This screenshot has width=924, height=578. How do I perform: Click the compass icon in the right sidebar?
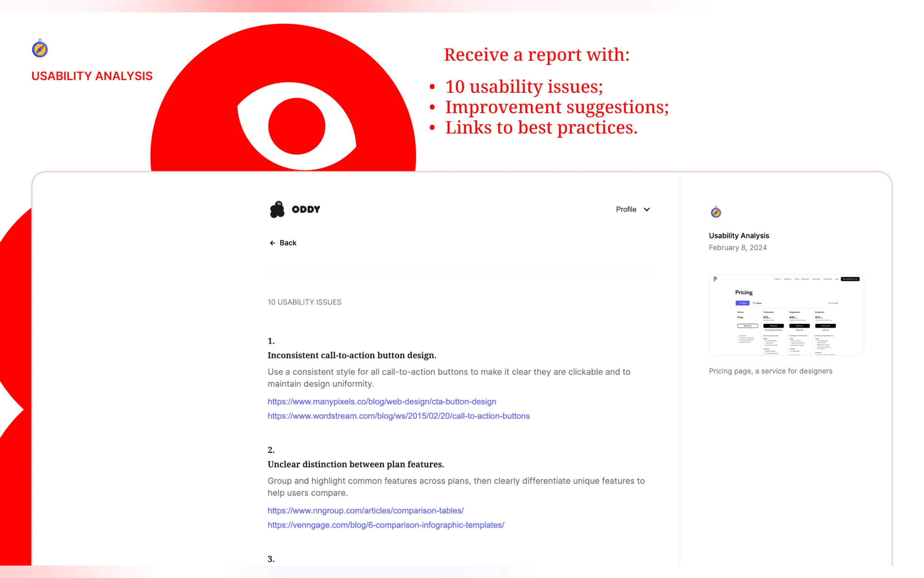(x=716, y=212)
